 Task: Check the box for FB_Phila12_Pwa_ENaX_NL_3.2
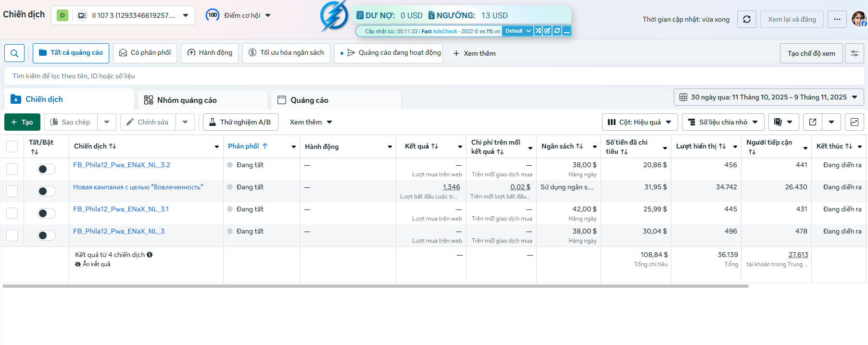pyautogui.click(x=12, y=169)
